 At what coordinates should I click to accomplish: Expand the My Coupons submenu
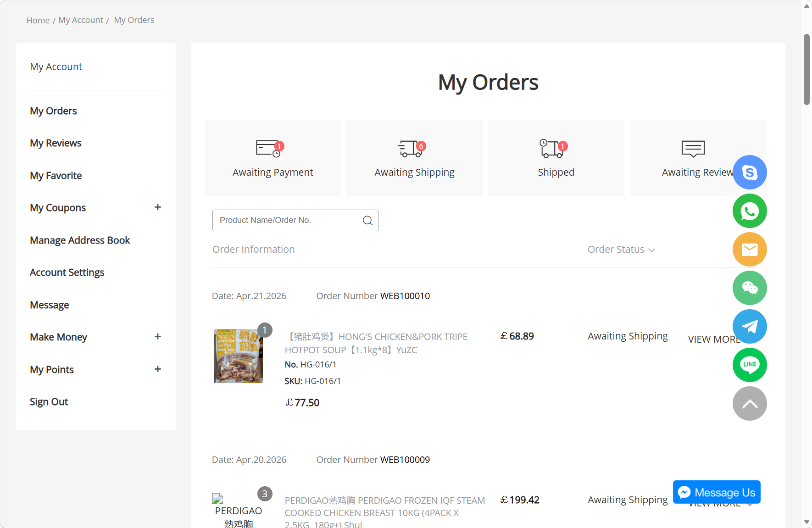(158, 207)
